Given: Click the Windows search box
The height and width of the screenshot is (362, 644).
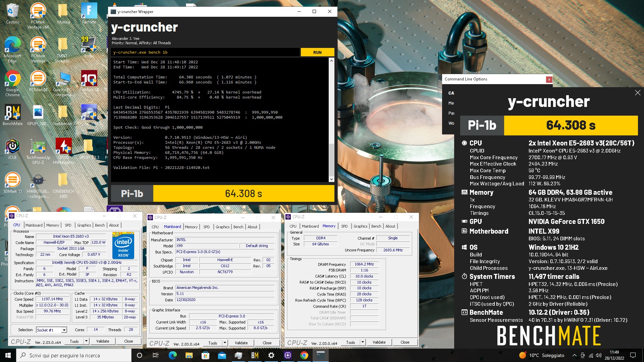Looking at the screenshot, I should point(74,355).
